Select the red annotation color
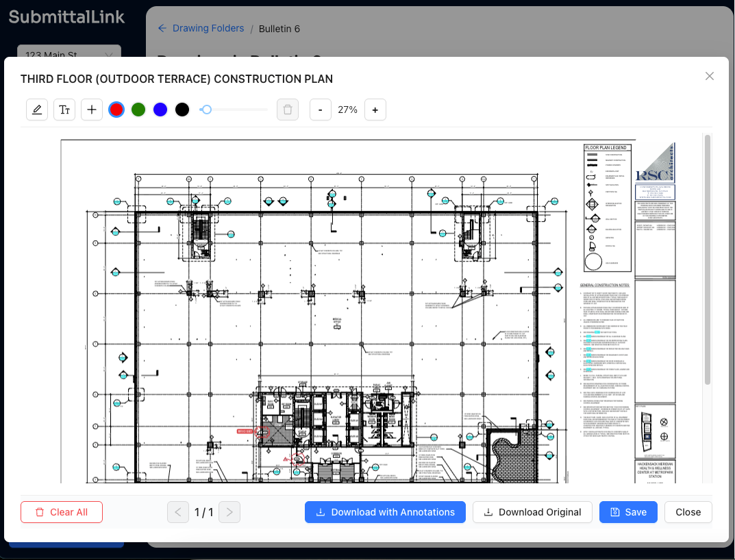The image size is (735, 560). tap(116, 109)
